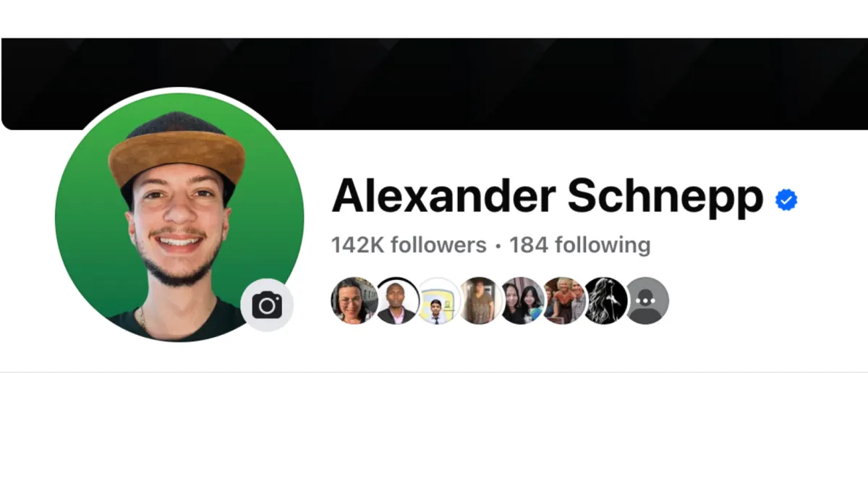Click the blue verified badge
This screenshot has height=489, width=868.
[786, 200]
